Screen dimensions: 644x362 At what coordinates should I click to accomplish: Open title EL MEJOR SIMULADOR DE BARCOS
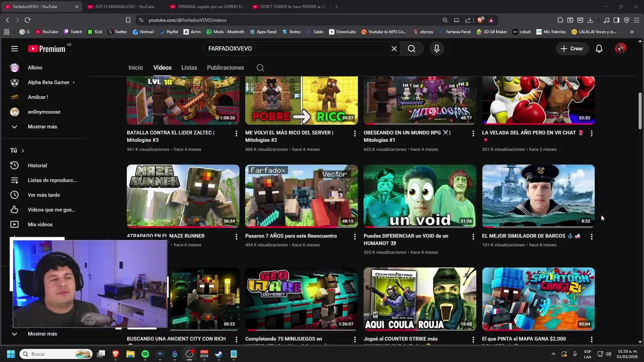pyautogui.click(x=531, y=236)
